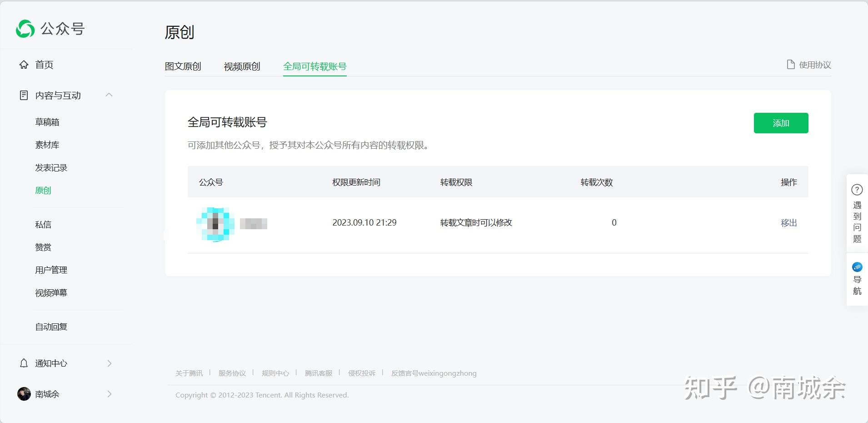This screenshot has width=868, height=423.
Task: Click the 操作 column header
Action: point(789,182)
